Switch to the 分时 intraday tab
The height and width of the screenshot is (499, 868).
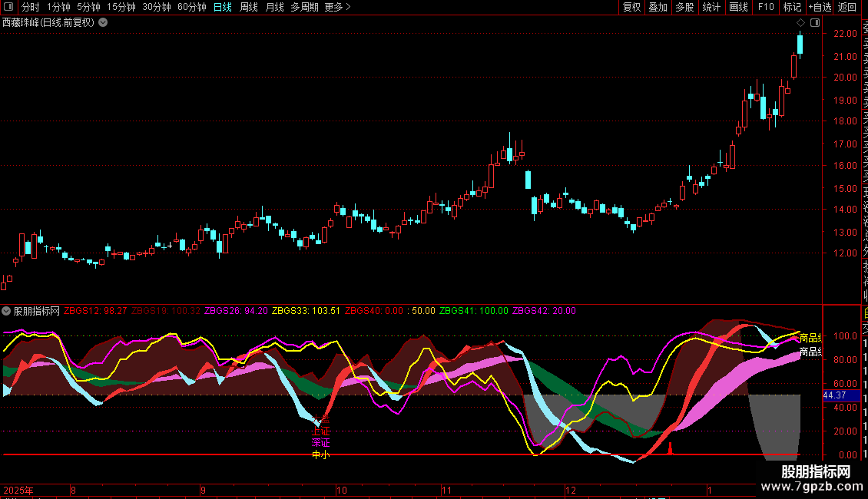tap(31, 7)
